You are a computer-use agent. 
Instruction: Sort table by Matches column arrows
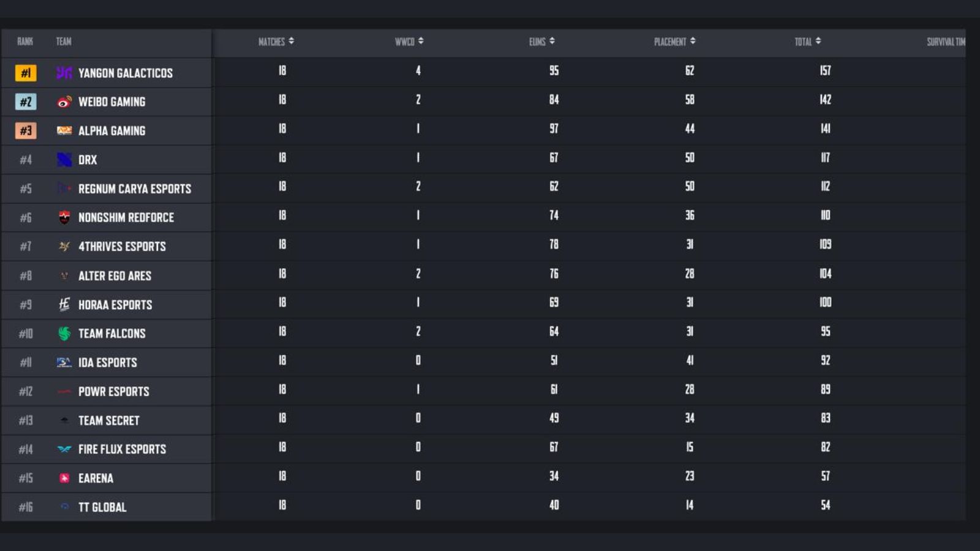(x=292, y=41)
